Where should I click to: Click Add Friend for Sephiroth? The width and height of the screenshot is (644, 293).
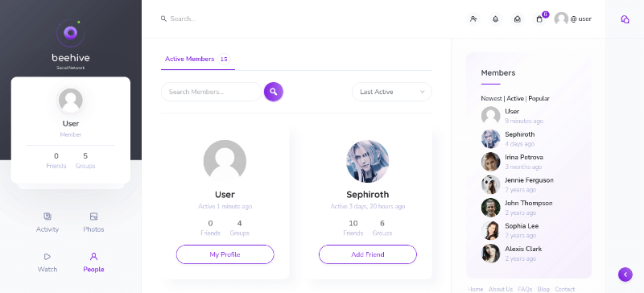pos(368,254)
